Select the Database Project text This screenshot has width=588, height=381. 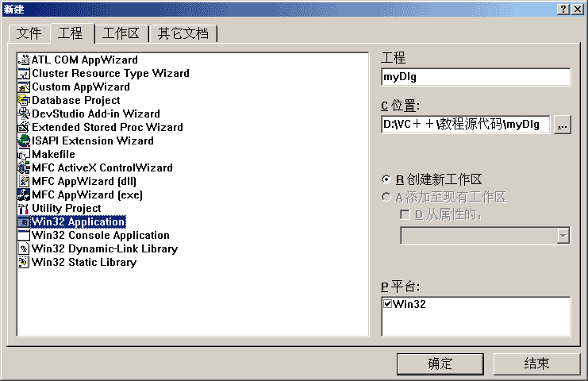76,101
